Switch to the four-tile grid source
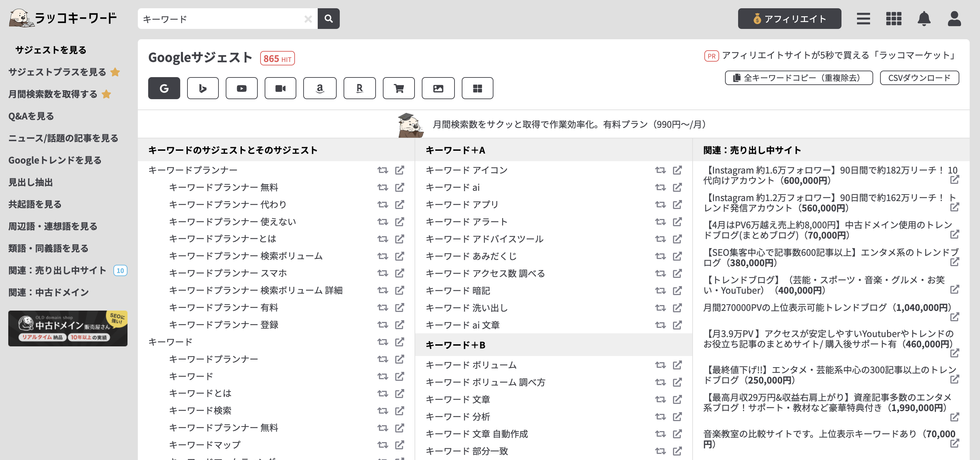The height and width of the screenshot is (460, 980). 478,88
